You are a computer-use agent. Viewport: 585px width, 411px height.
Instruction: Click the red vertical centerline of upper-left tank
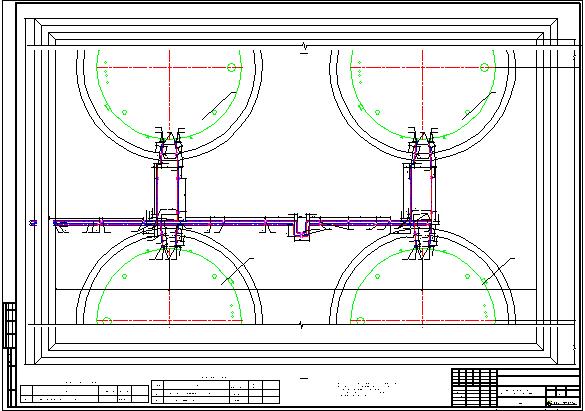pyautogui.click(x=169, y=93)
